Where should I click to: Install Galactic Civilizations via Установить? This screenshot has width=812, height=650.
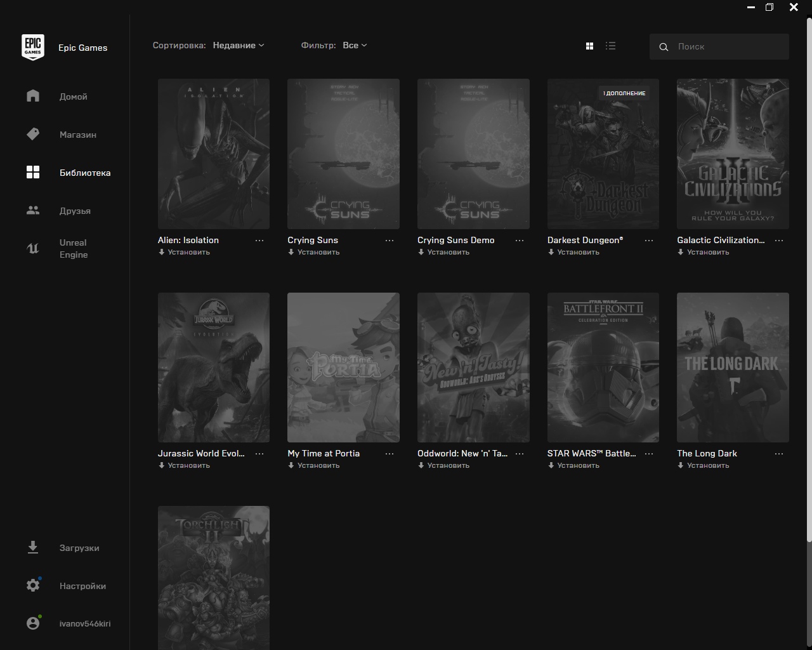click(x=704, y=252)
